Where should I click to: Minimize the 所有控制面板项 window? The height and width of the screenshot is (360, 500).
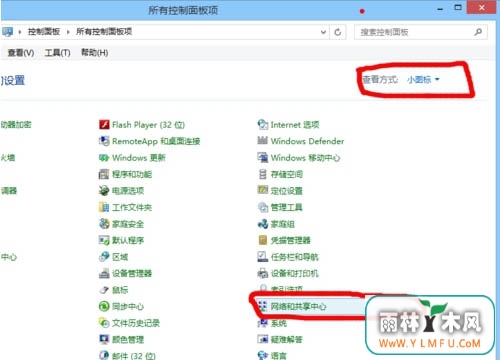[440, 8]
